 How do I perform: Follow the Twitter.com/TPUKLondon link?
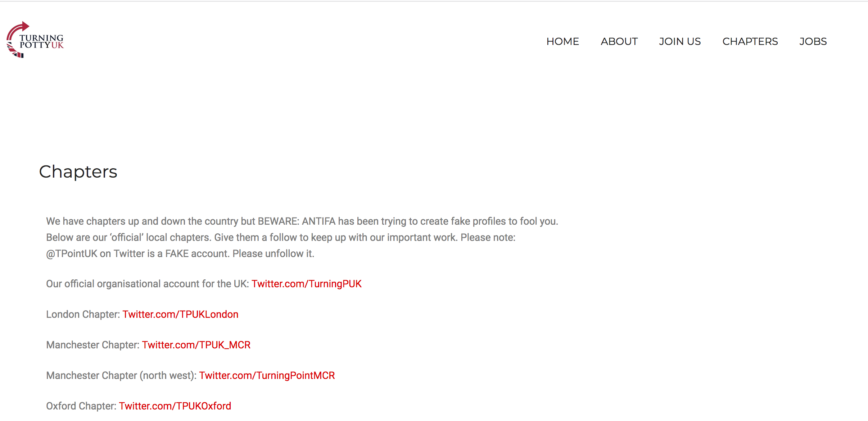pyautogui.click(x=180, y=315)
